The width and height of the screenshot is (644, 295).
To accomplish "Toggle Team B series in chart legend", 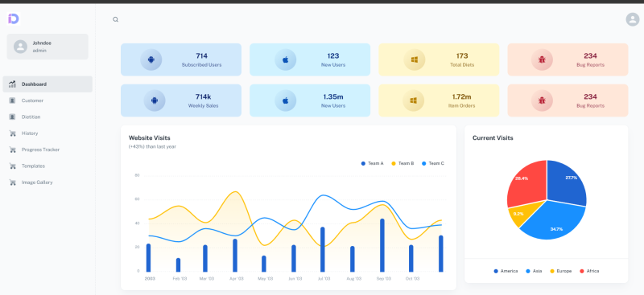I will (x=402, y=163).
